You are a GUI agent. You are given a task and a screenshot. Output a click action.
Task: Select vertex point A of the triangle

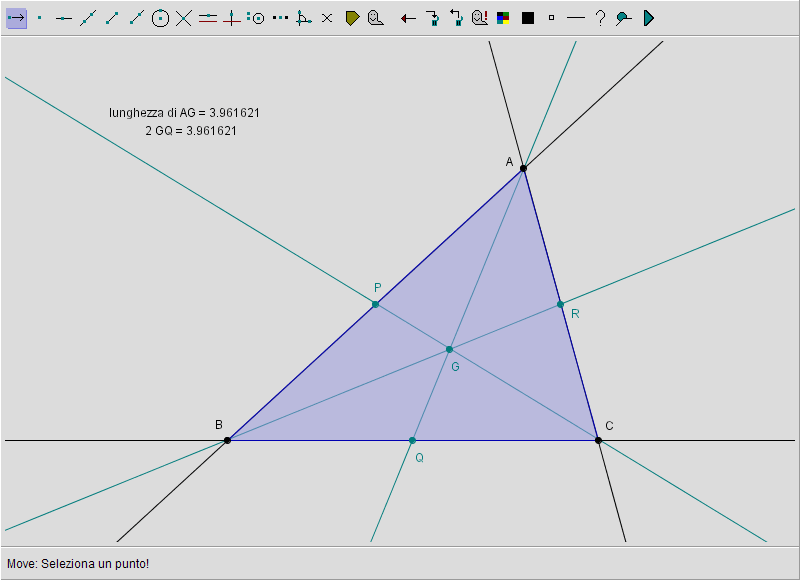[x=523, y=168]
